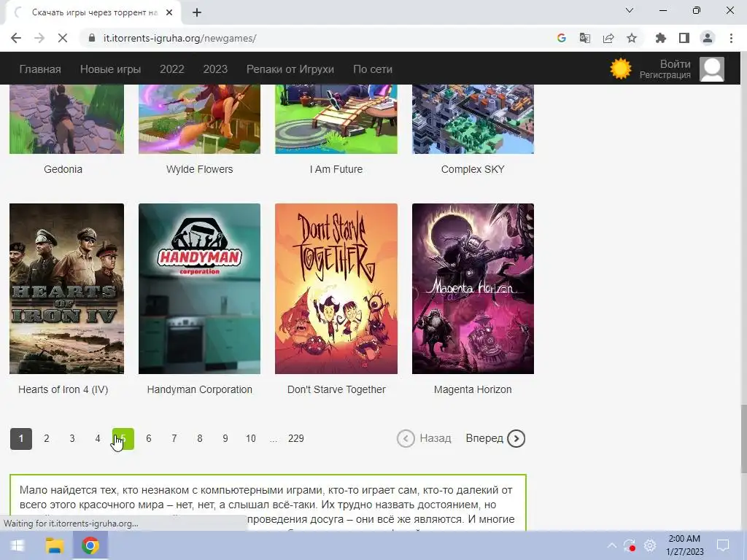Open the Magenta Horizon cover image
This screenshot has height=560, width=747.
473,289
